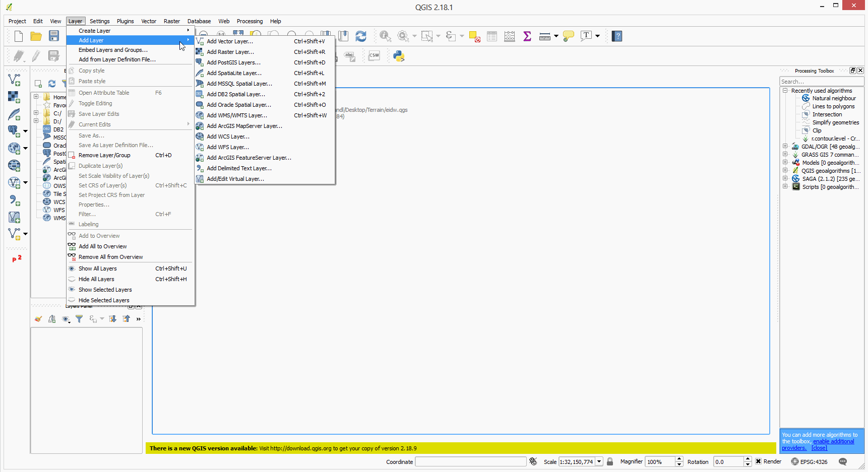Image resolution: width=868 pixels, height=472 pixels.
Task: Toggle the Render checkbox in status bar
Action: (x=759, y=461)
